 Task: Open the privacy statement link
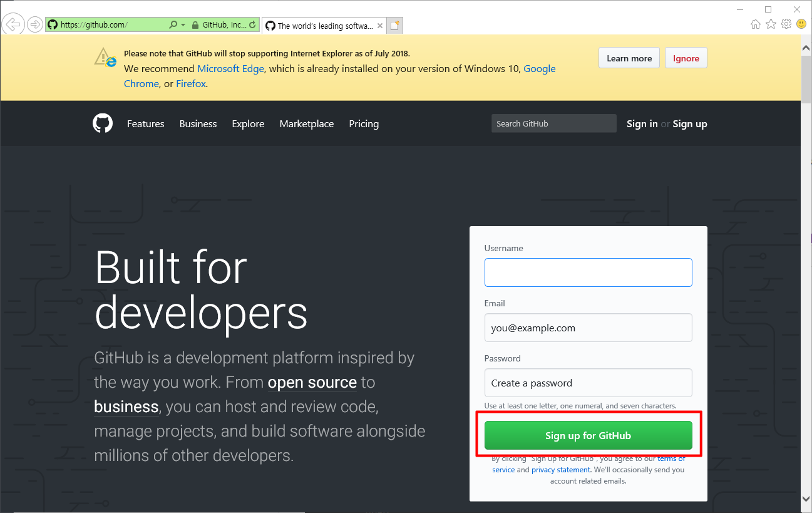tap(561, 470)
